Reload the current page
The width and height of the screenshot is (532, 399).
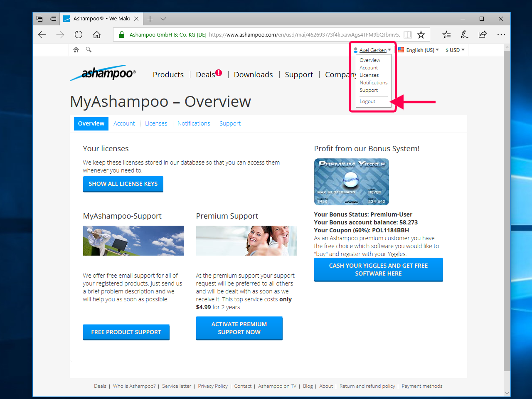79,35
